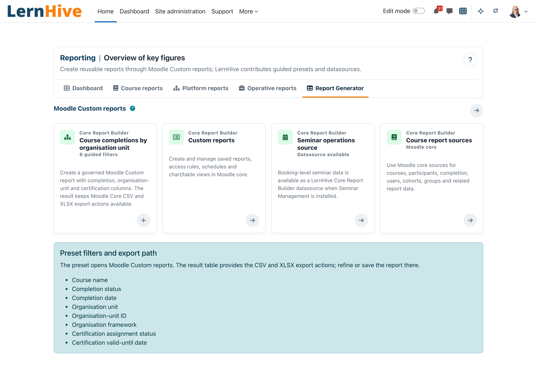Click the book icon on Course report sources card
Image resolution: width=537 pixels, height=392 pixels.
click(x=394, y=137)
